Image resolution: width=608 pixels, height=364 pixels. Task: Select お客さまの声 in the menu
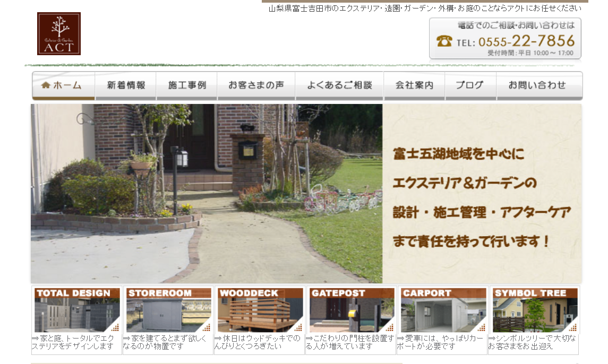click(256, 85)
